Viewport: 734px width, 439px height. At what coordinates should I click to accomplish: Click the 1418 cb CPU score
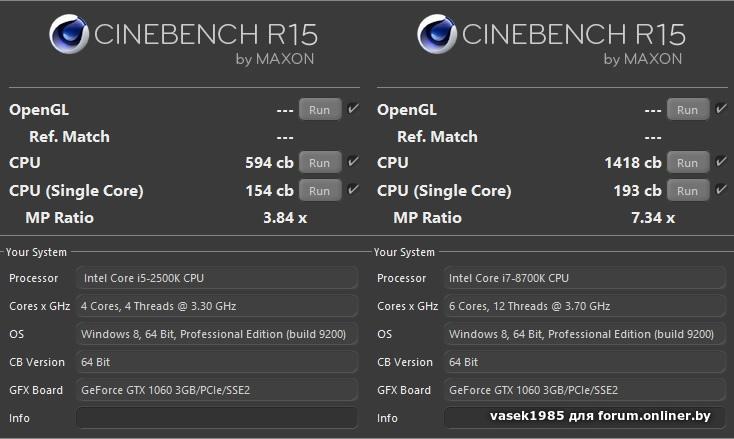633,162
